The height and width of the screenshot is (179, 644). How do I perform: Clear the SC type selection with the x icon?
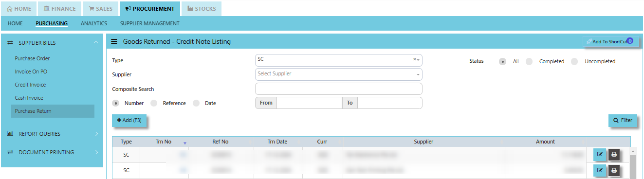click(415, 59)
